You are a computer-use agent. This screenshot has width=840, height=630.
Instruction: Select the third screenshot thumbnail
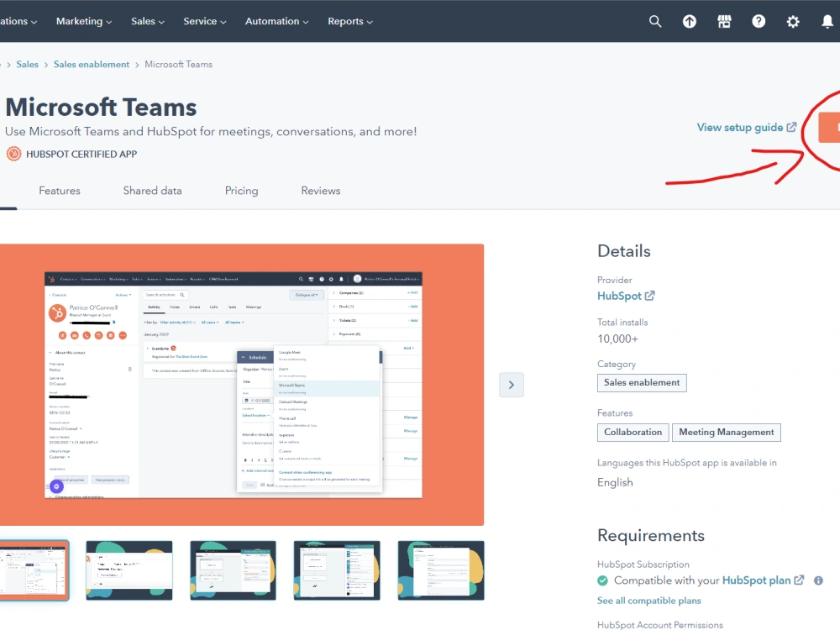click(x=233, y=570)
